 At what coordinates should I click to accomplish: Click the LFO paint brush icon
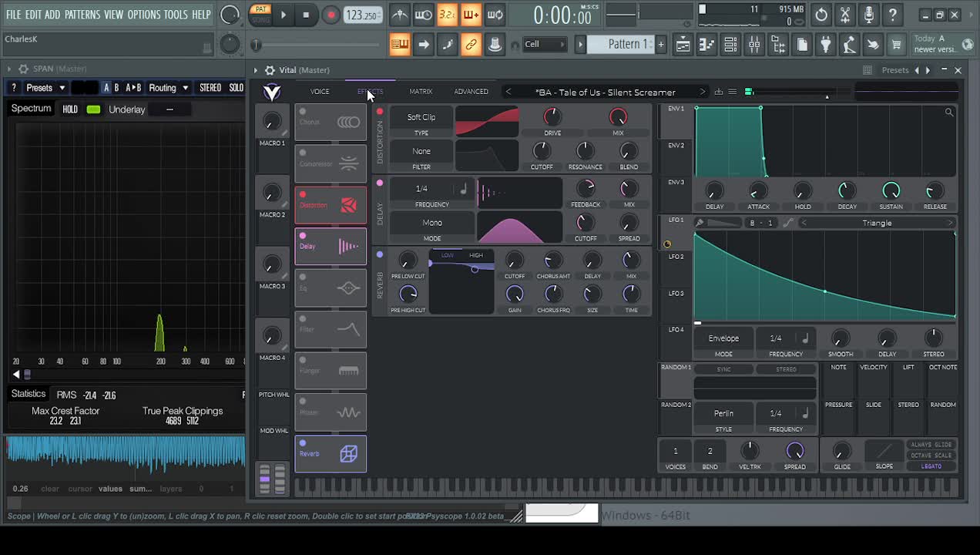[700, 223]
